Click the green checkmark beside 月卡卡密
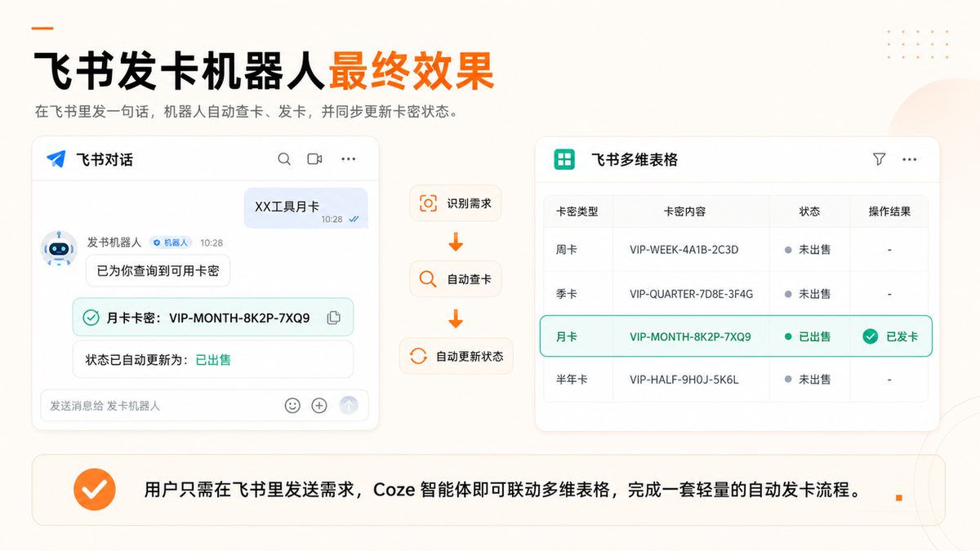Viewport: 980px width, 551px height. click(x=91, y=318)
